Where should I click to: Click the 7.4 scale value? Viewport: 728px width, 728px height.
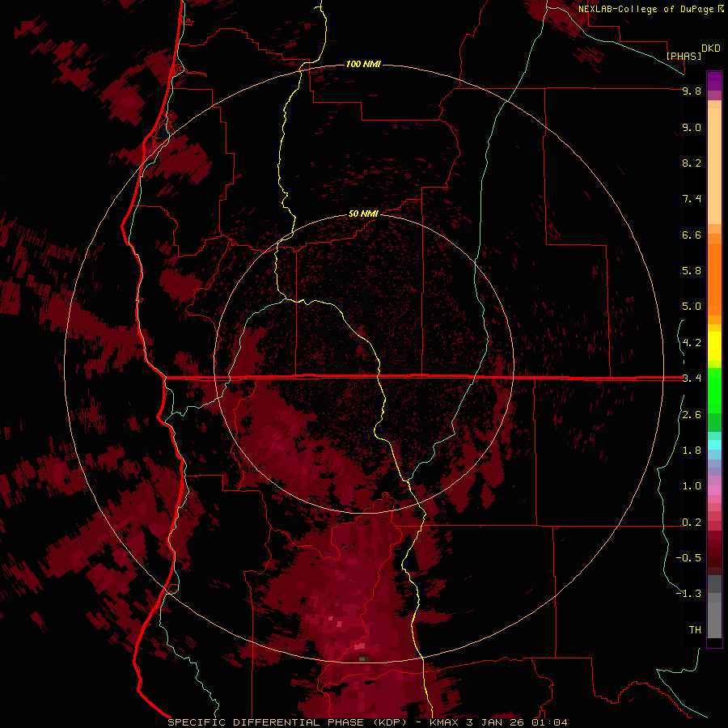click(x=692, y=199)
